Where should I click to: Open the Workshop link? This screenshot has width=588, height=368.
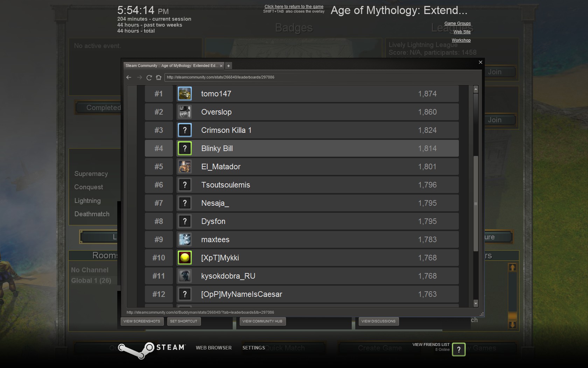pyautogui.click(x=461, y=40)
